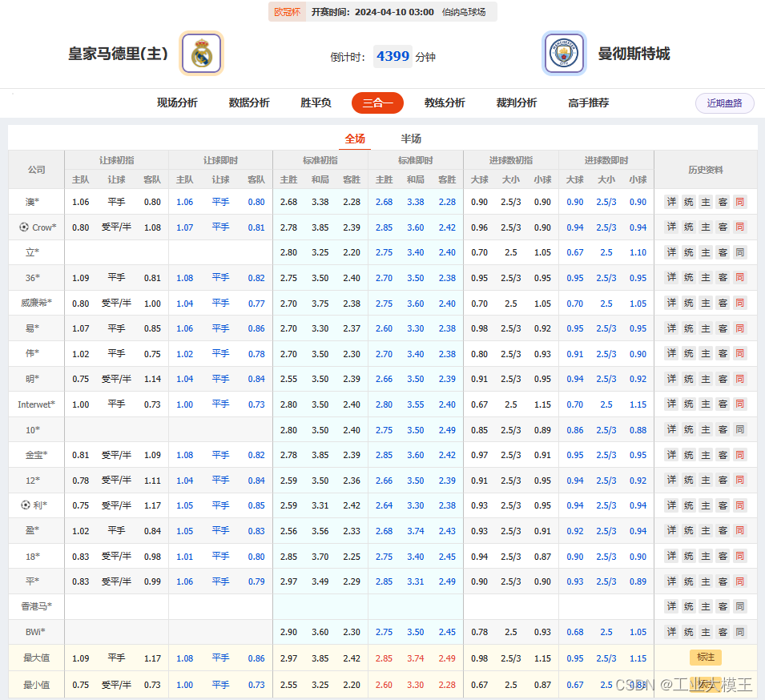Click Interwet* live under odds 1.15
This screenshot has height=700, width=765.
click(638, 404)
